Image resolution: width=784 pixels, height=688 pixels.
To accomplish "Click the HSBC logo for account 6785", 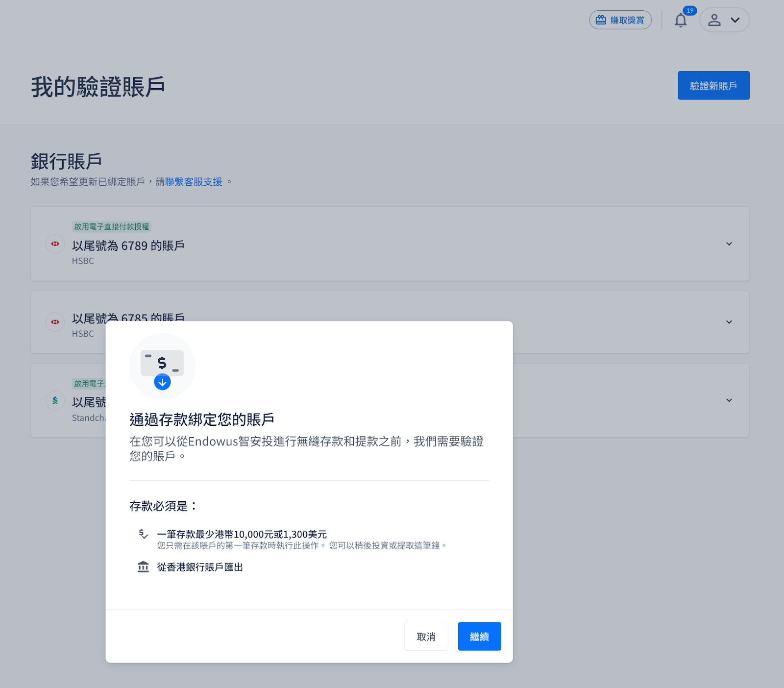I will [55, 322].
